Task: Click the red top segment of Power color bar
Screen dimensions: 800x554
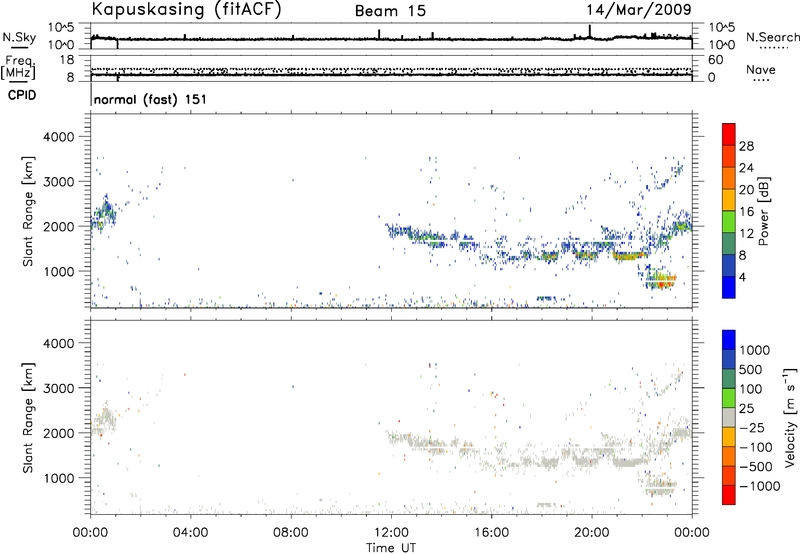Action: coord(729,134)
